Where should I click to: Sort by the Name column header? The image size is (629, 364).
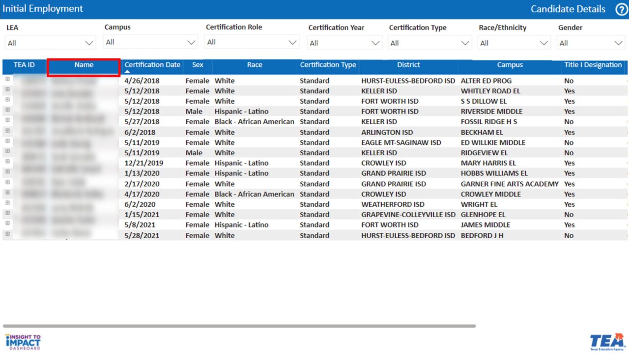[x=84, y=65]
